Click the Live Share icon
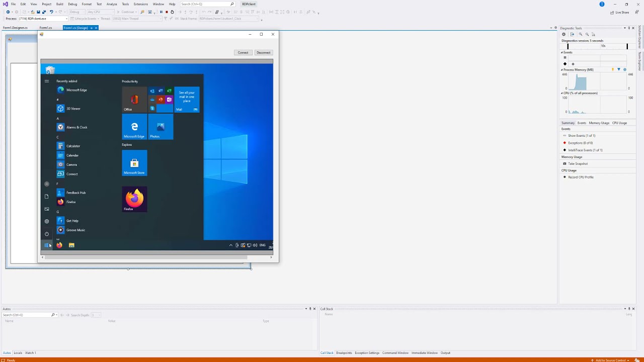The width and height of the screenshot is (644, 362). (x=612, y=12)
